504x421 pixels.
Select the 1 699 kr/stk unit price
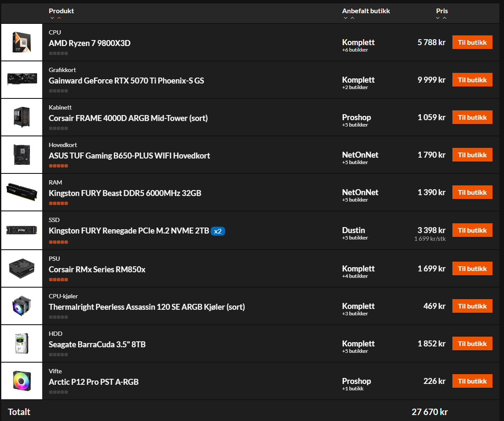430,239
